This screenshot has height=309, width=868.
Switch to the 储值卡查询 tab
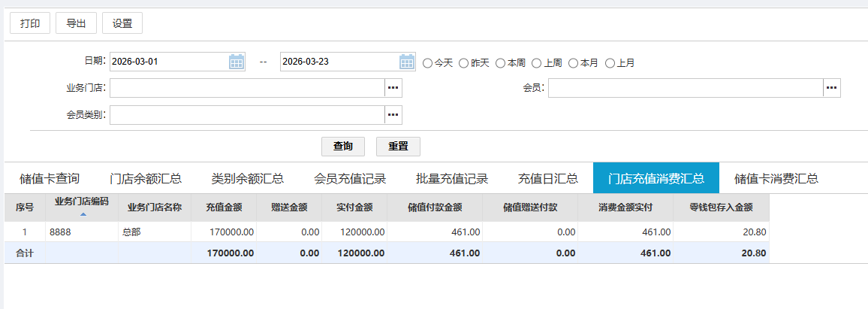pyautogui.click(x=50, y=178)
